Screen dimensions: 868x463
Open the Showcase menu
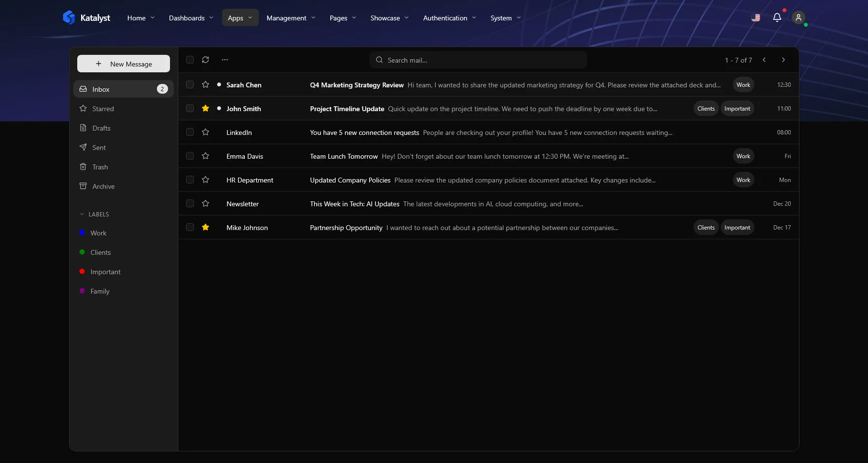coord(389,18)
